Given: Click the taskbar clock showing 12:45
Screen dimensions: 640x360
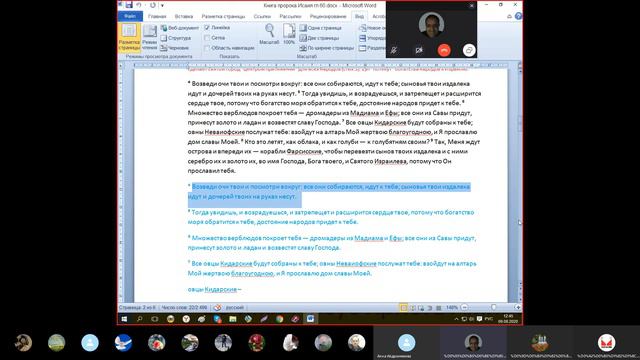Looking at the screenshot, I should pos(508,319).
